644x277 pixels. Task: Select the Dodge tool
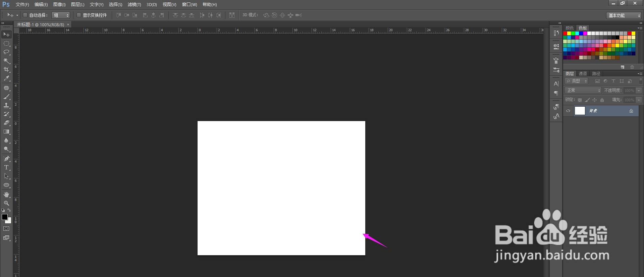6,149
